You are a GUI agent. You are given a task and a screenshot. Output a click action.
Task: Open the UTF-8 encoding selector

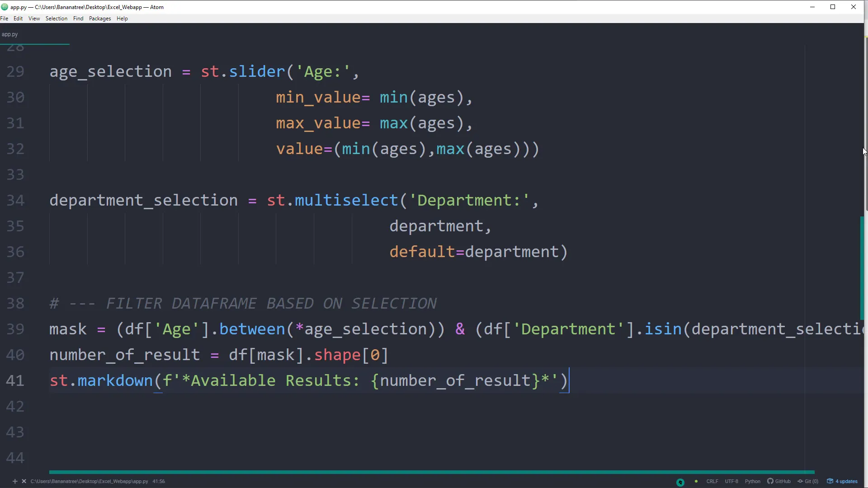(731, 481)
